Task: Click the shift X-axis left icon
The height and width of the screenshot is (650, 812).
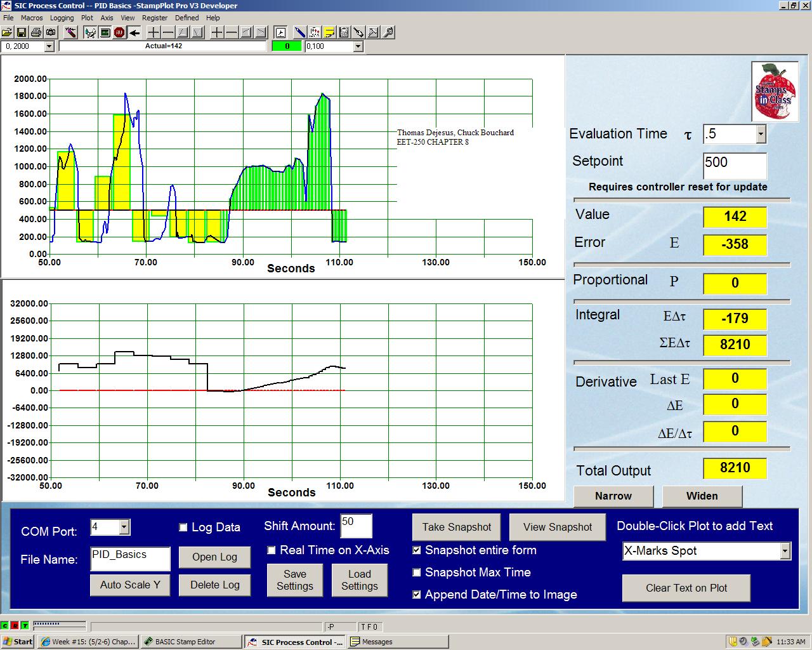Action: click(246, 32)
